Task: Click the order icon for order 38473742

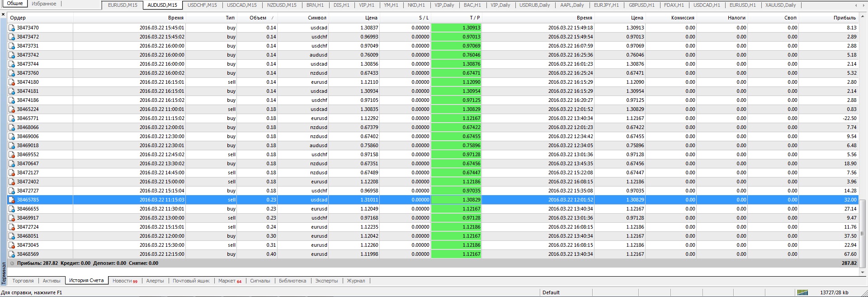Action: [x=12, y=55]
